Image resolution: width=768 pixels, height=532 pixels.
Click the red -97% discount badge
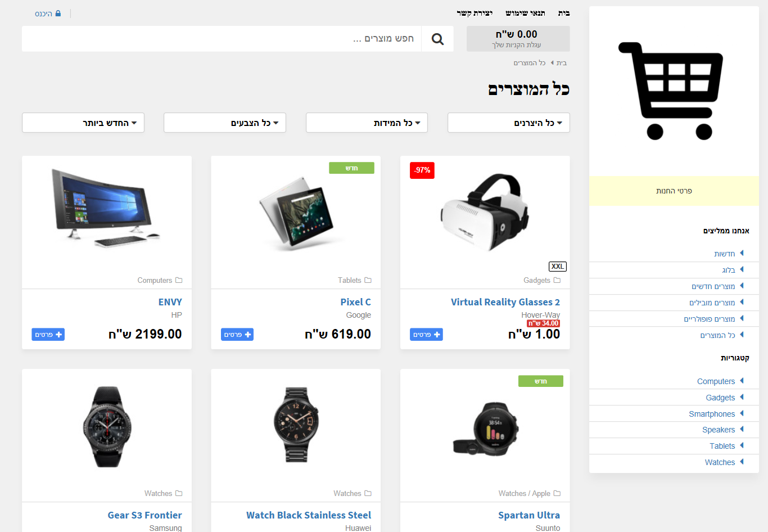coord(422,170)
